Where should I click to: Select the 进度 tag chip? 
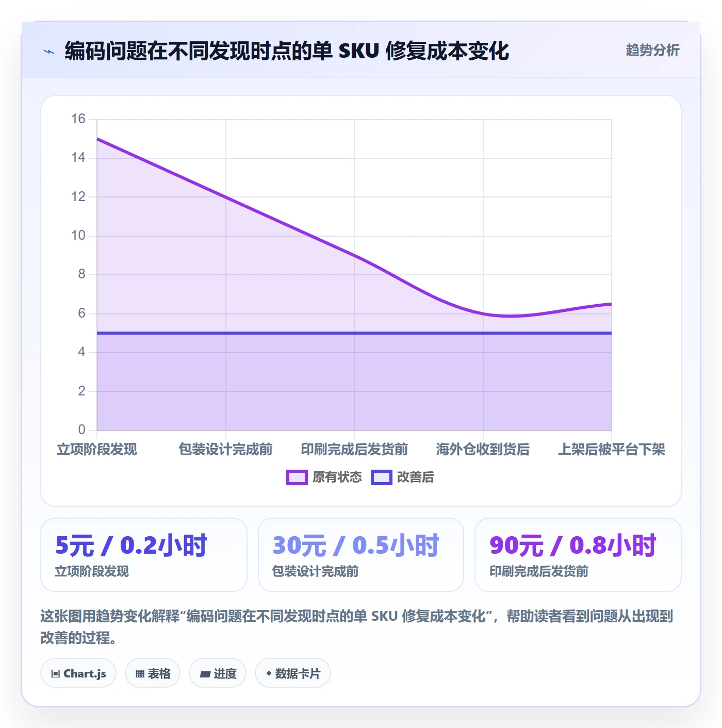(x=218, y=673)
